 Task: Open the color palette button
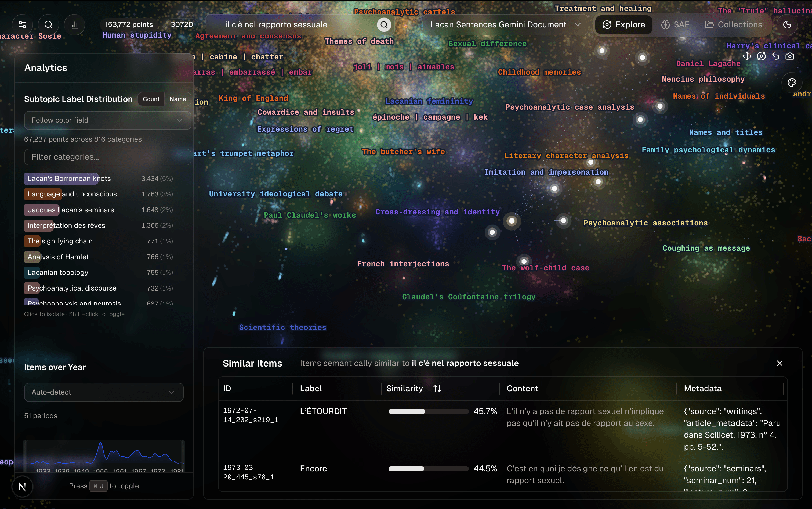(792, 83)
